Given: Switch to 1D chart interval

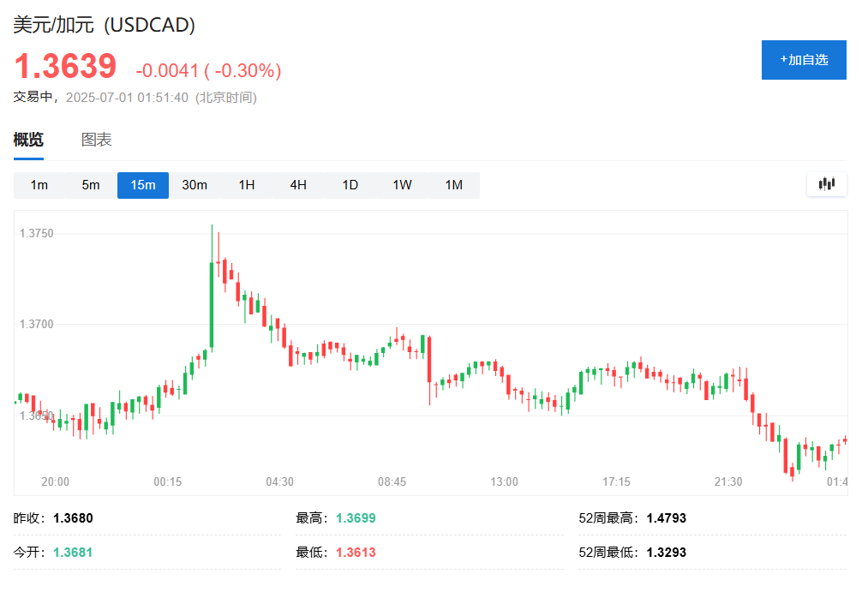Looking at the screenshot, I should pyautogui.click(x=350, y=185).
